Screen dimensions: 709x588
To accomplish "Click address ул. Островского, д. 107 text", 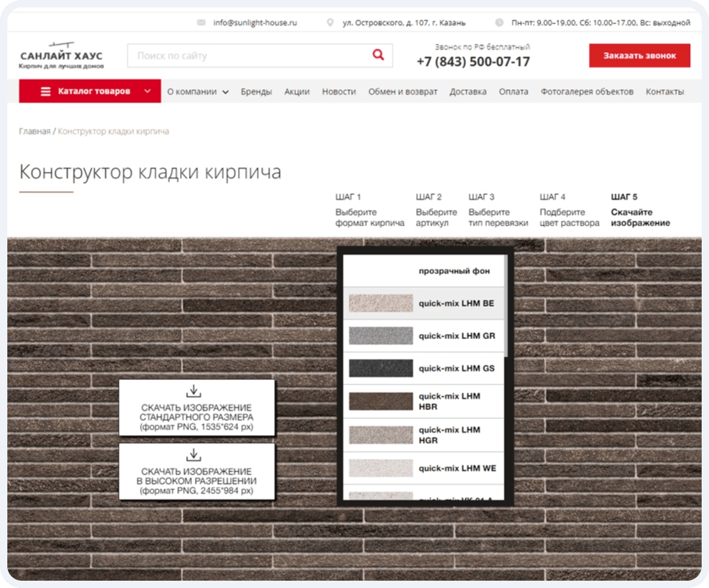I will 404,23.
